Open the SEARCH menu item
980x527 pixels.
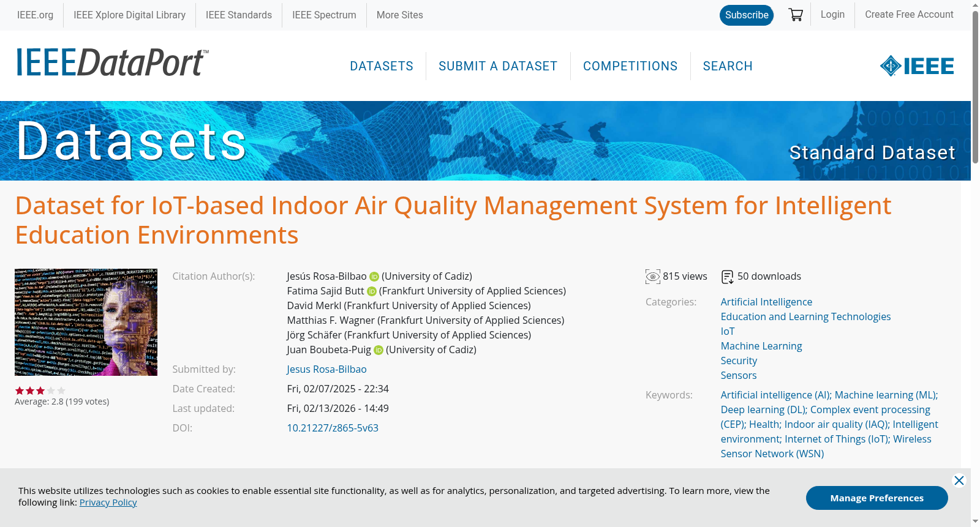click(728, 66)
